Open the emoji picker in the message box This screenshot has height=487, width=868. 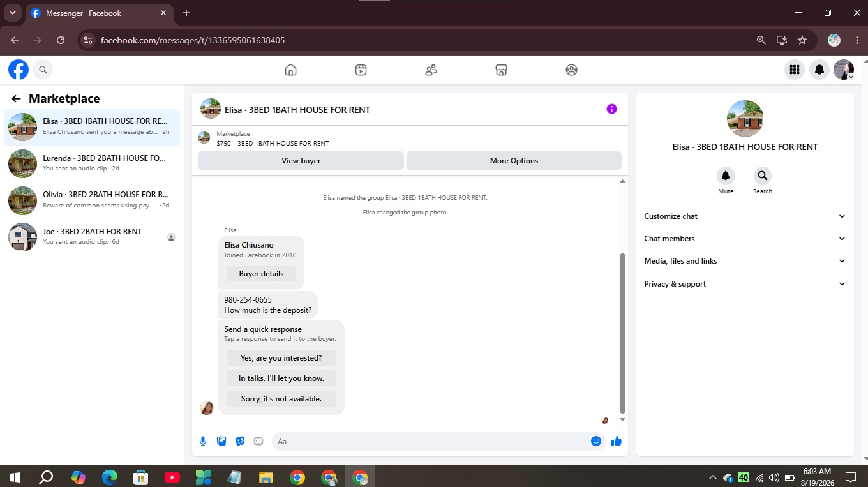tap(596, 441)
